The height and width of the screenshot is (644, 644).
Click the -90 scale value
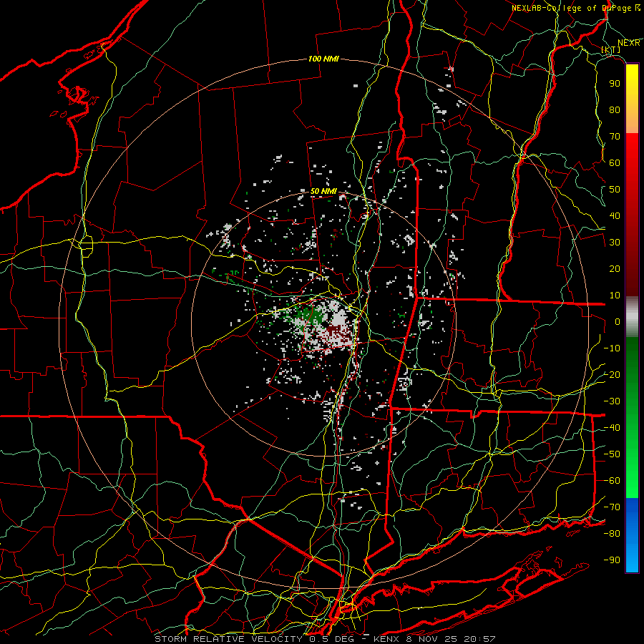click(x=612, y=560)
